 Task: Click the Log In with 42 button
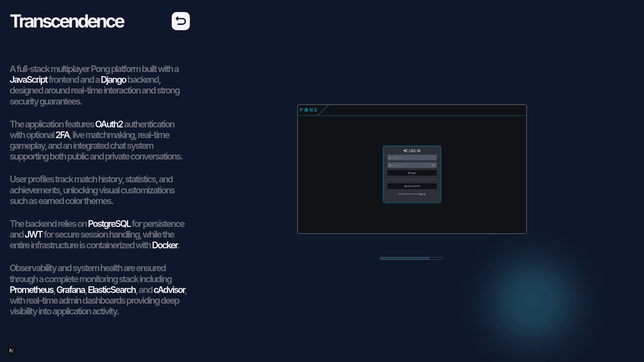(x=412, y=186)
